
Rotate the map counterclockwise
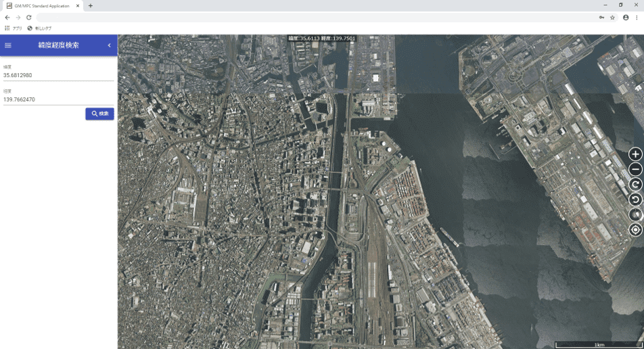[x=635, y=200]
